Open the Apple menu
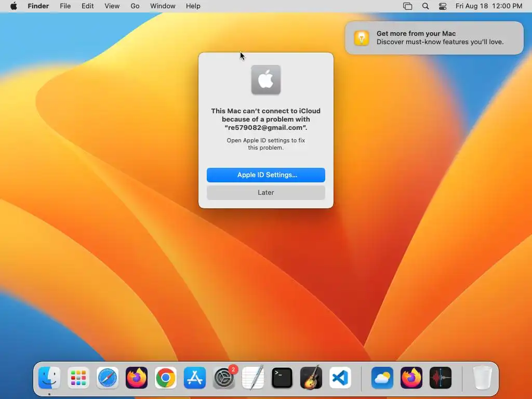This screenshot has width=532, height=399. (14, 6)
